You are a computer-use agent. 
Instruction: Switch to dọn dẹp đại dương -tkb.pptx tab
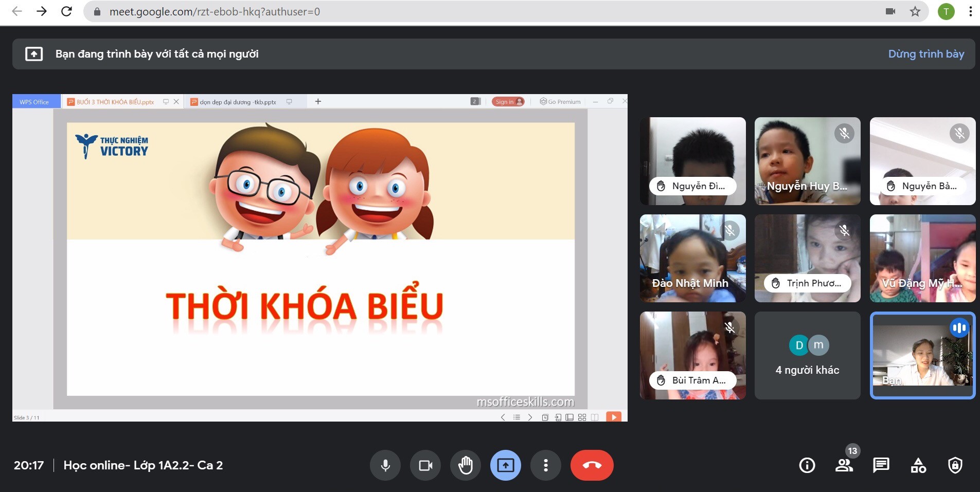click(238, 102)
